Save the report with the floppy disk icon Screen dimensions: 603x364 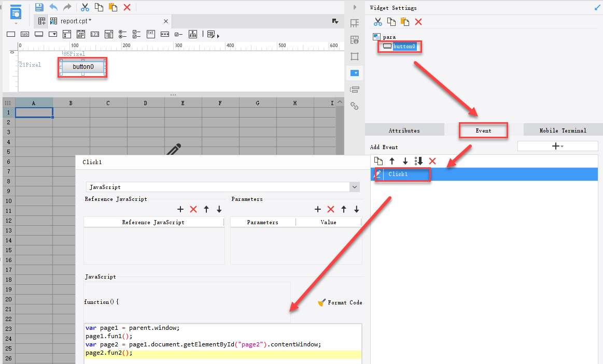click(x=39, y=7)
